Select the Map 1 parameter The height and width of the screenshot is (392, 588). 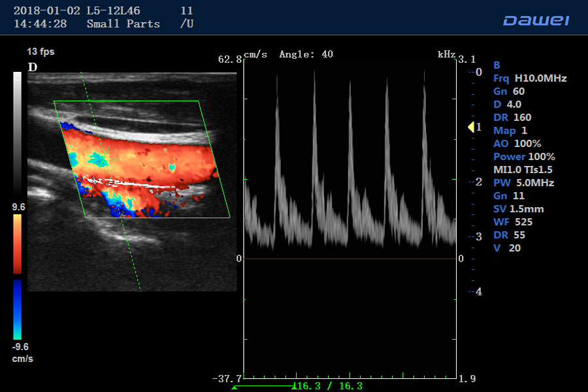point(510,131)
